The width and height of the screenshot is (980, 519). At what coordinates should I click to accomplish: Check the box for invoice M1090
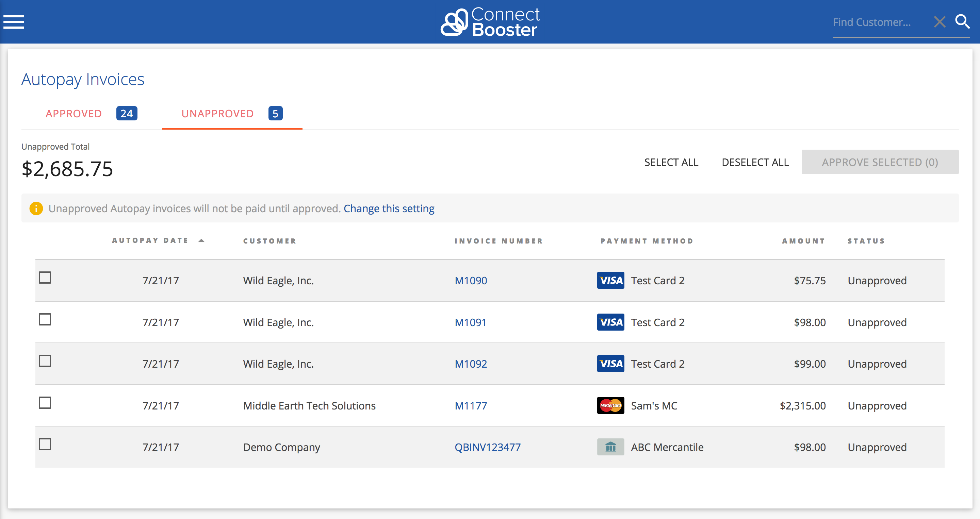point(45,278)
